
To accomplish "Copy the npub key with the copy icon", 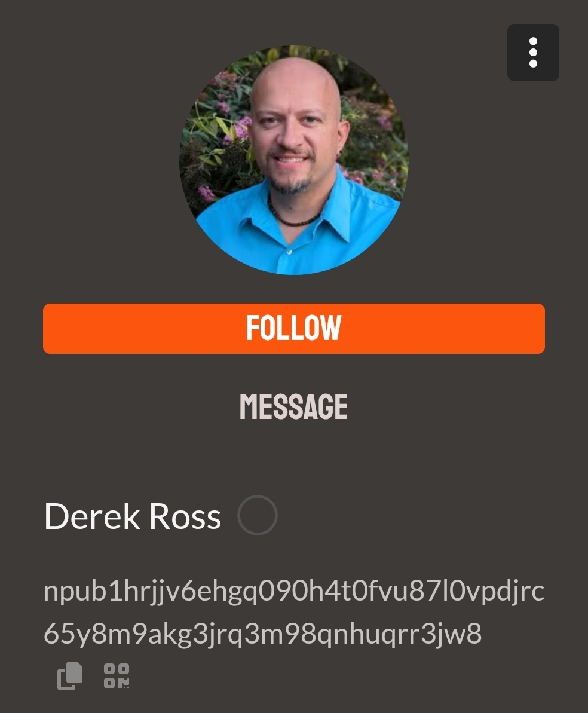I will pyautogui.click(x=70, y=676).
